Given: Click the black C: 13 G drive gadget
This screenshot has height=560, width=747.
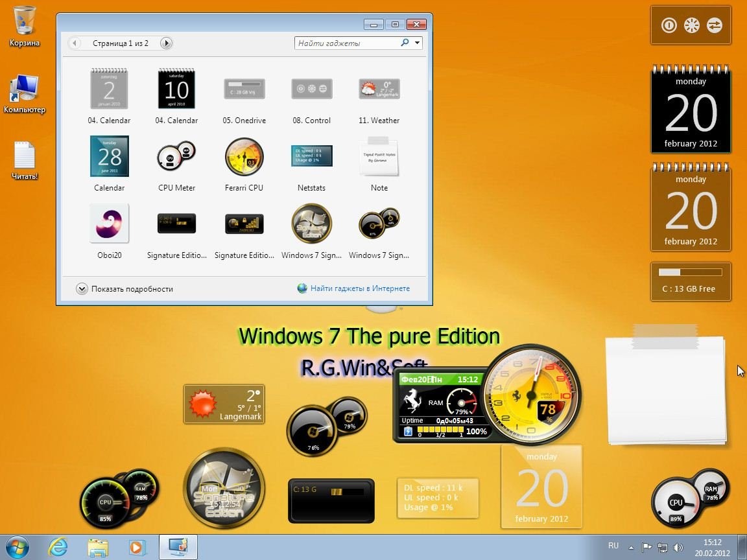Looking at the screenshot, I should 331,500.
